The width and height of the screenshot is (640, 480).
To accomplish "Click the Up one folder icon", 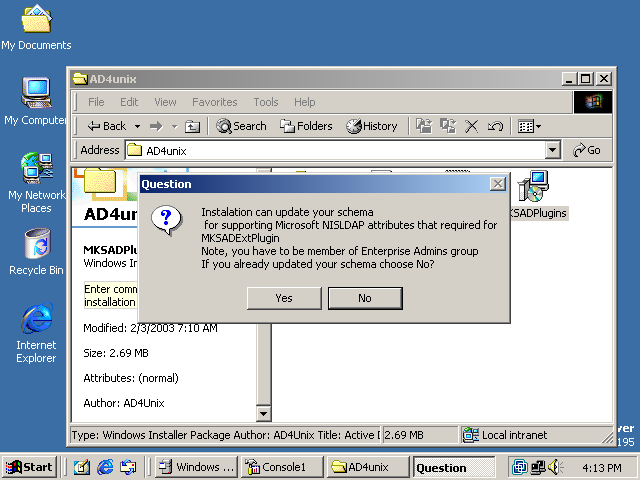I will coord(192,127).
